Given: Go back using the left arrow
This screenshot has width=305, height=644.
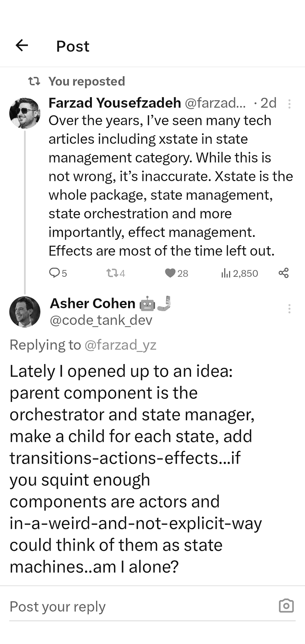Looking at the screenshot, I should pos(22,45).
